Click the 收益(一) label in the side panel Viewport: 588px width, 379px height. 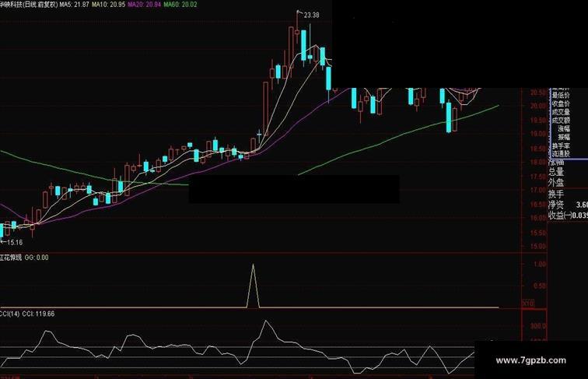(x=560, y=215)
